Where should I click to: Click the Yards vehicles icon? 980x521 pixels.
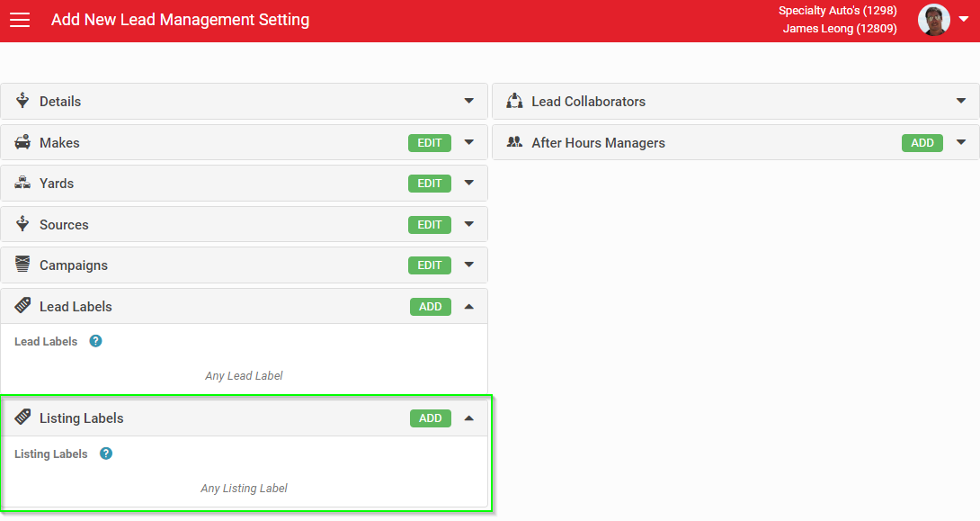point(22,183)
